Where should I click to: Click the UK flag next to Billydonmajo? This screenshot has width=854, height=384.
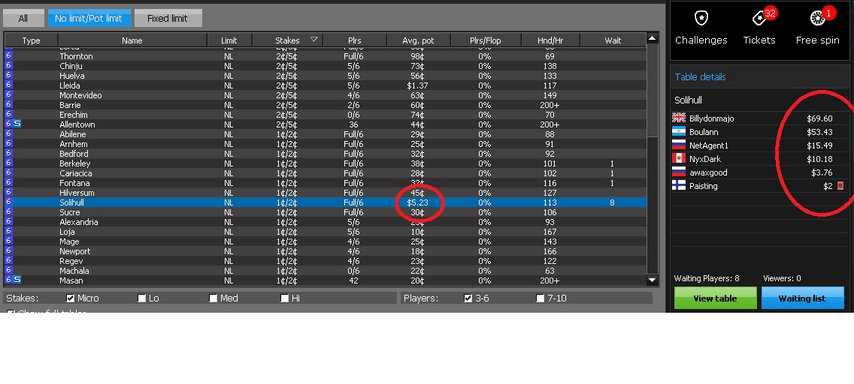tap(679, 118)
